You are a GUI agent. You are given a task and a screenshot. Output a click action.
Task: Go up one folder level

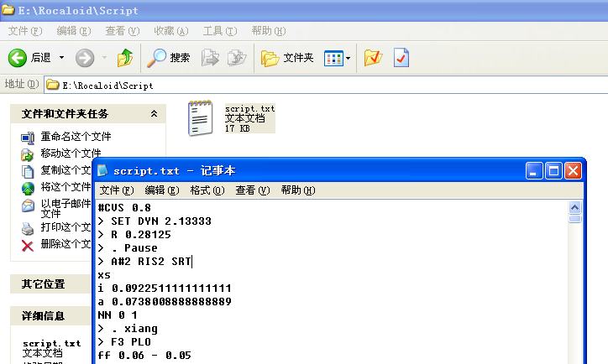[125, 58]
